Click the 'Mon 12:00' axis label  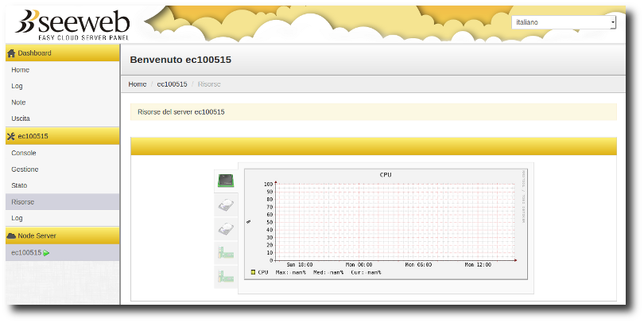478,265
